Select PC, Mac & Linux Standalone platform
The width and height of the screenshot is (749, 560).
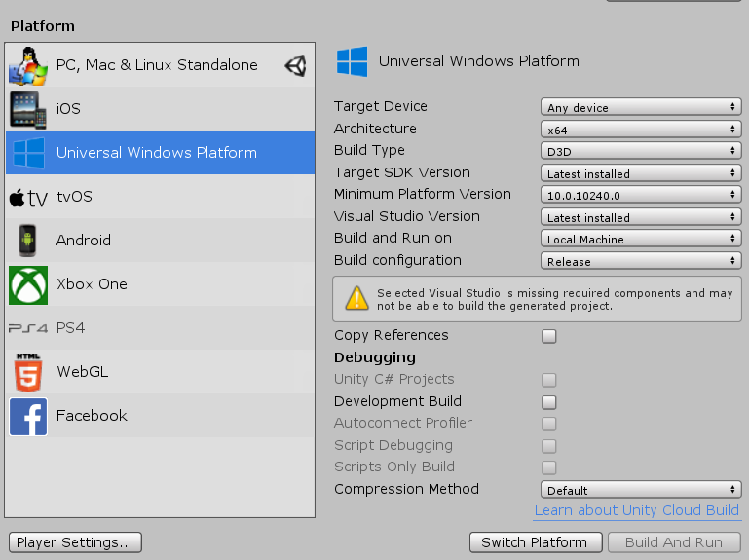point(161,65)
